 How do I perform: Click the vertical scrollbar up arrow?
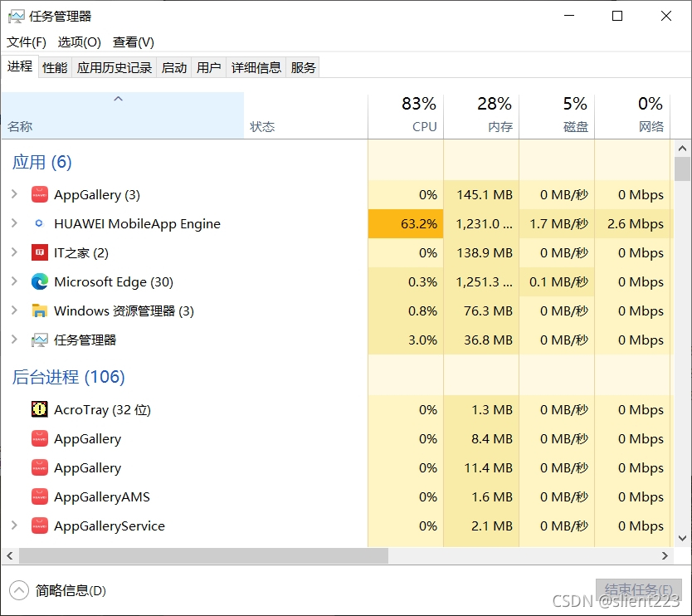point(682,149)
